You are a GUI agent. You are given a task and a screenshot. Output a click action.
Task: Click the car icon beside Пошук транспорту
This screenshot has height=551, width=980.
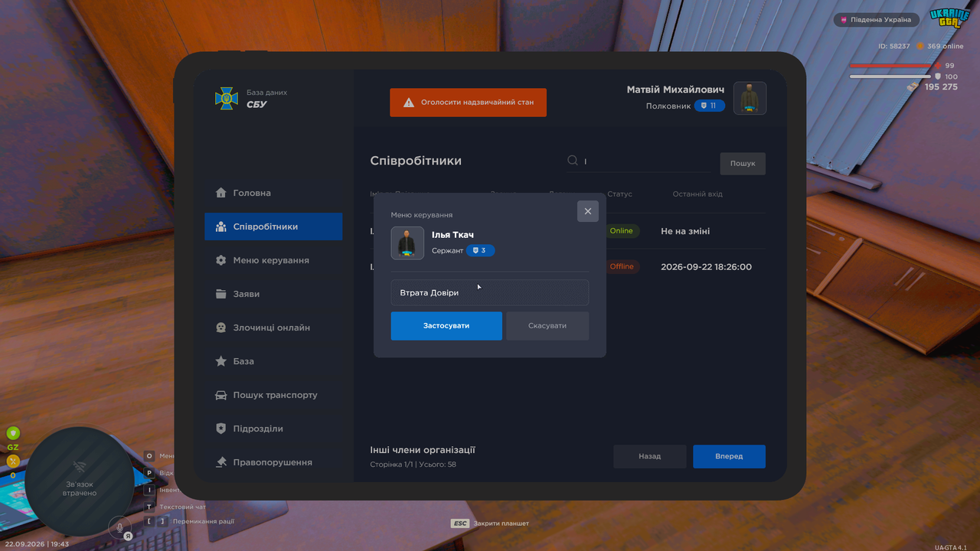pyautogui.click(x=220, y=395)
